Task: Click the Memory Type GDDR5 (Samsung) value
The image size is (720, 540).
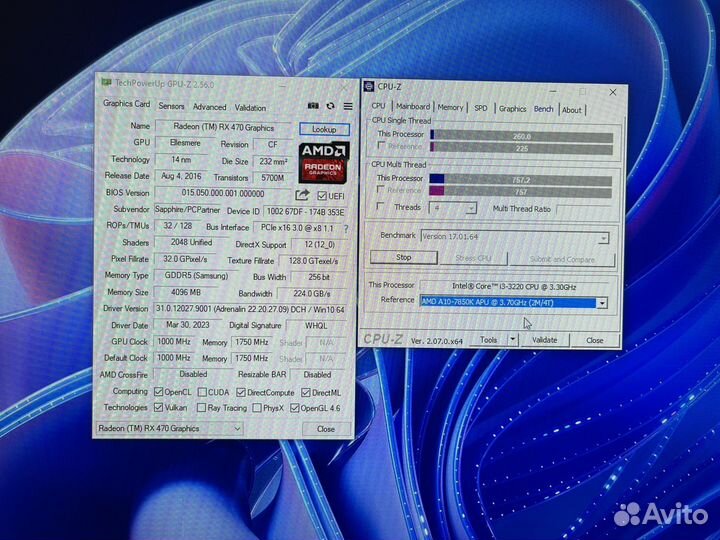Action: click(x=196, y=276)
